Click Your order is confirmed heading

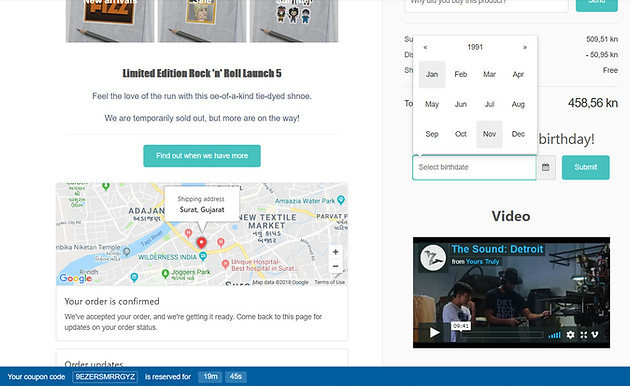(x=112, y=302)
